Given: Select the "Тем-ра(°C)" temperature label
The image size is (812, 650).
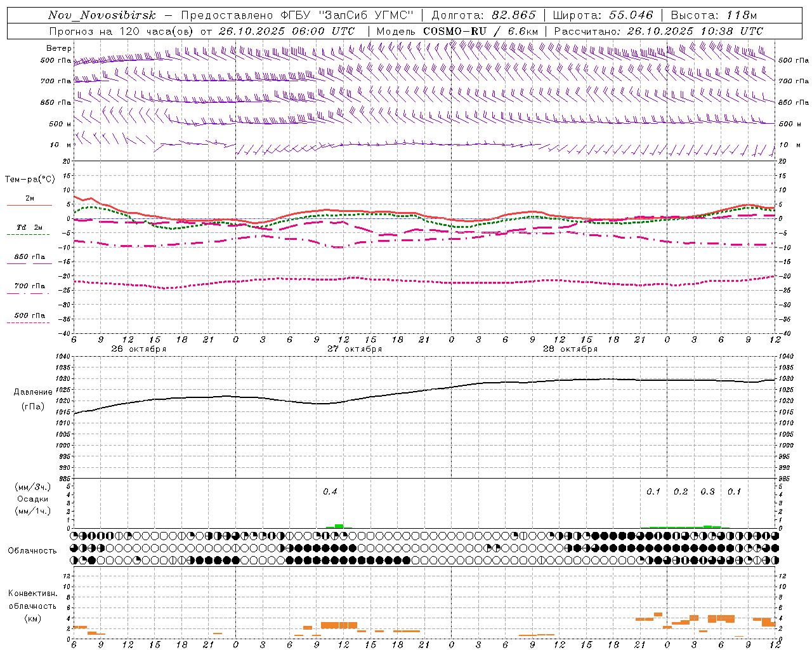Looking at the screenshot, I should (x=30, y=180).
